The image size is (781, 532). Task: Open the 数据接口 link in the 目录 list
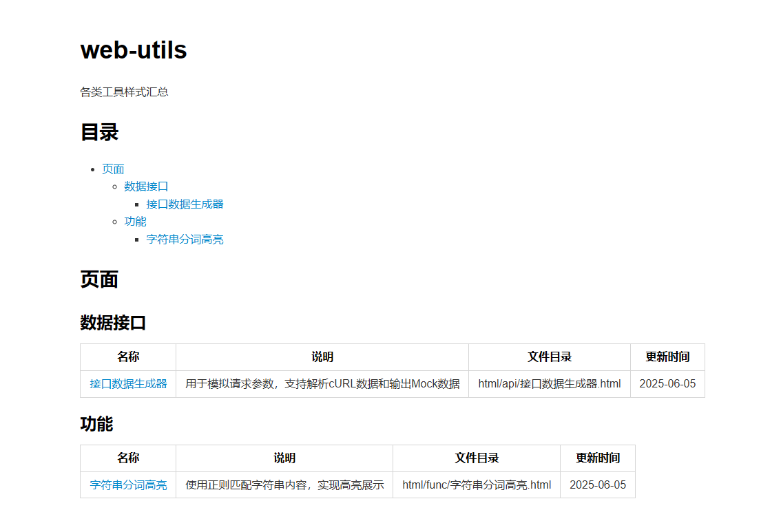146,187
